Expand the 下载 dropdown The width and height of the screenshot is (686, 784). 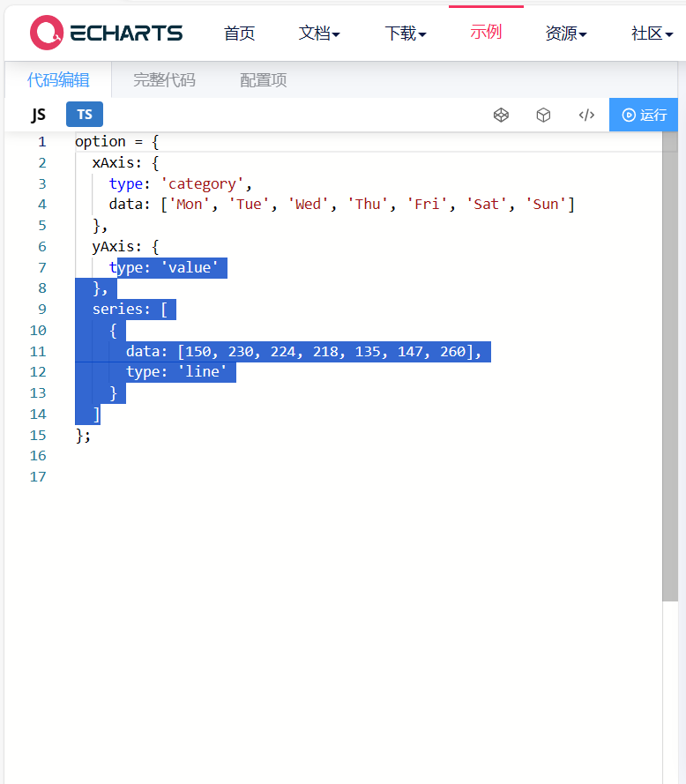[x=405, y=33]
